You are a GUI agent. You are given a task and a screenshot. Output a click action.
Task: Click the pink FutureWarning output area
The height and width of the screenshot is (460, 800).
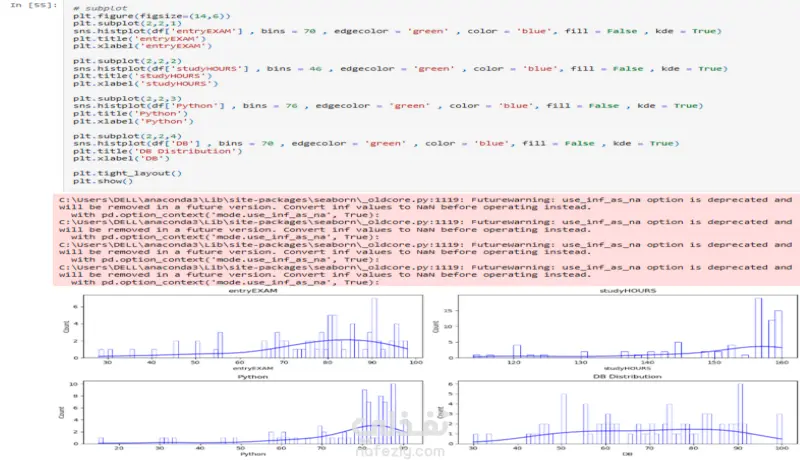tap(427, 240)
